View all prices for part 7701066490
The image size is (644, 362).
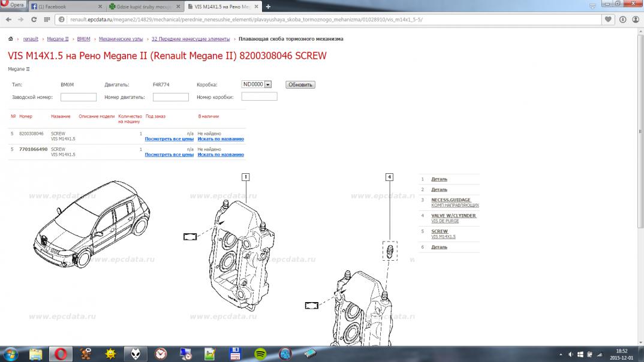169,155
